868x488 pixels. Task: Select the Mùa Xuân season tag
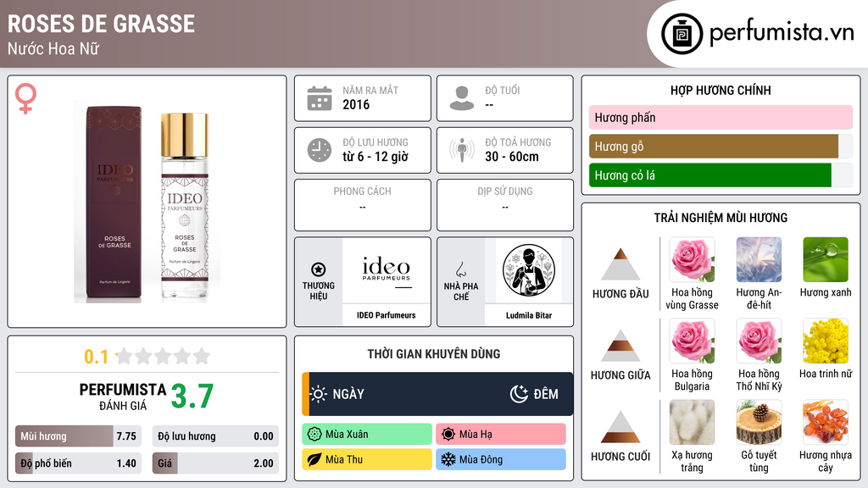tap(367, 434)
